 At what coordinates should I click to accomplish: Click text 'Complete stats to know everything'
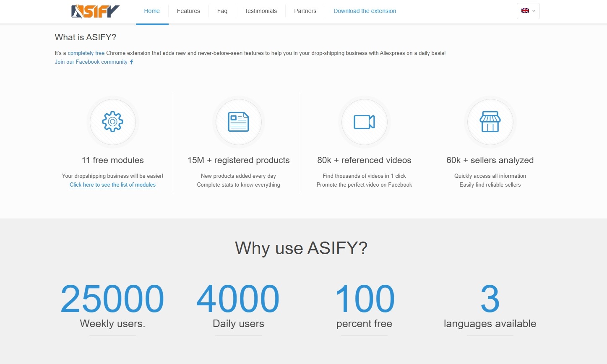(238, 185)
